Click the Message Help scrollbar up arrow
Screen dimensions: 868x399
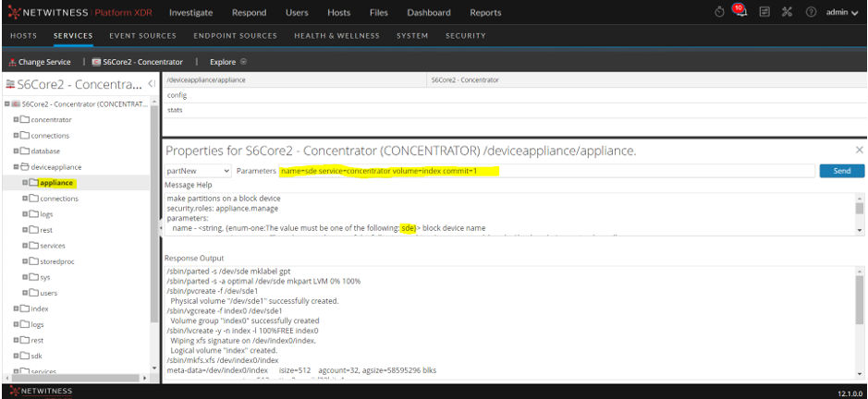pyautogui.click(x=859, y=198)
